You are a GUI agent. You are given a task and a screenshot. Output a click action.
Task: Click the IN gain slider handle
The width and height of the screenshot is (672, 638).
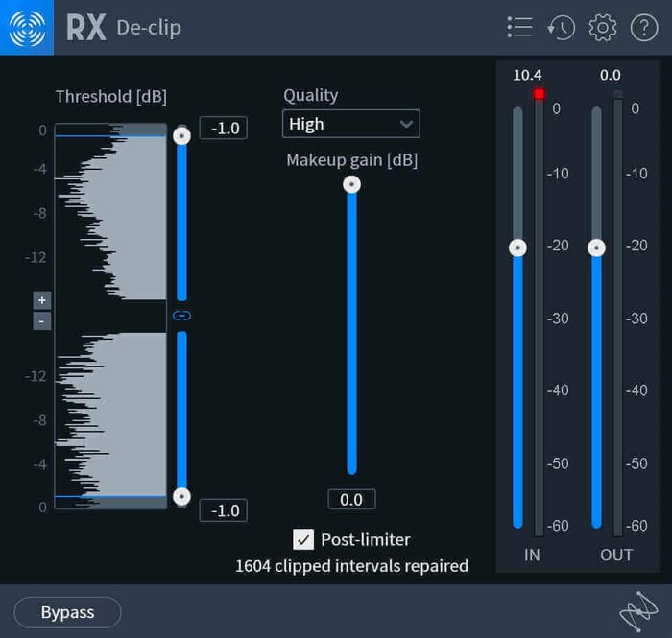pyautogui.click(x=517, y=248)
